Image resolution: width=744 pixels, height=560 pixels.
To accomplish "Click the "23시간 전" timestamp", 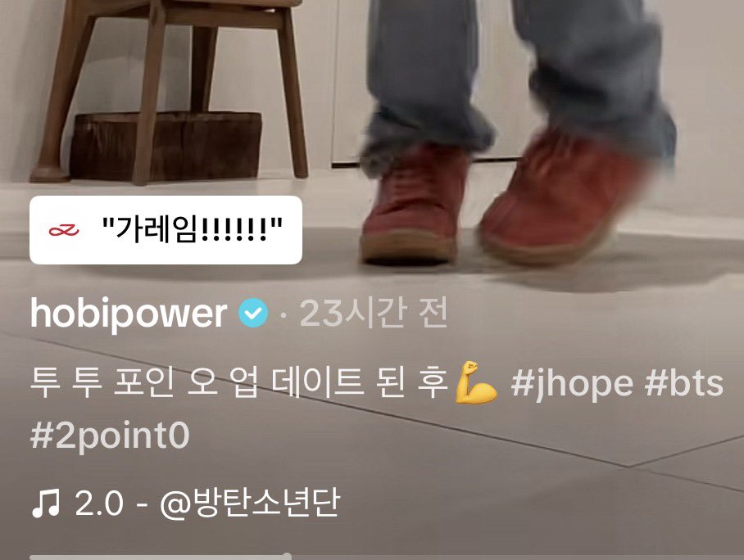I will pyautogui.click(x=374, y=314).
